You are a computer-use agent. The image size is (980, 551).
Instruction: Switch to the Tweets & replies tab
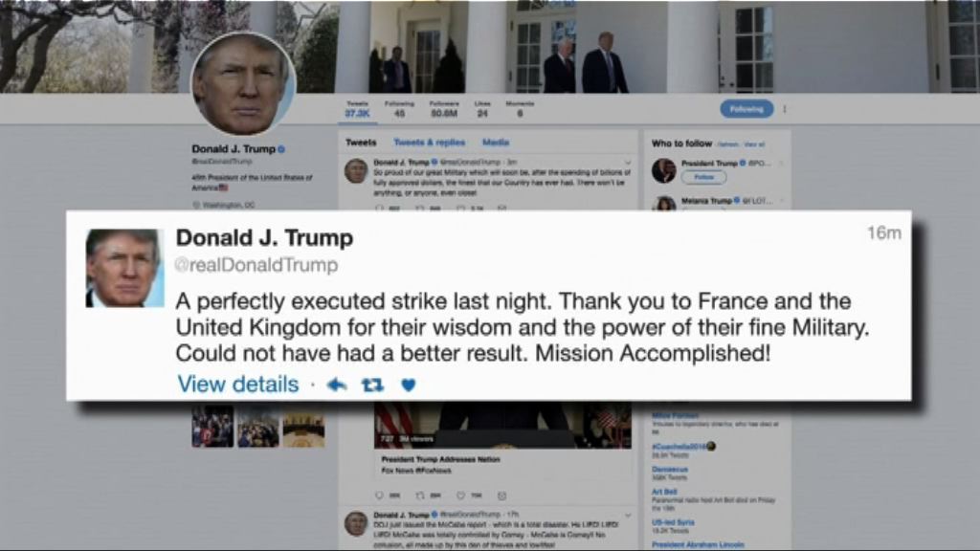(430, 143)
